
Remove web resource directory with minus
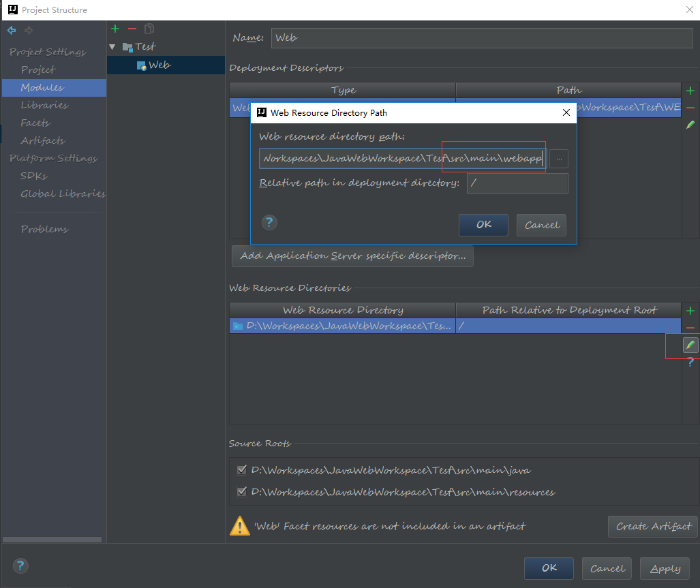pos(690,328)
